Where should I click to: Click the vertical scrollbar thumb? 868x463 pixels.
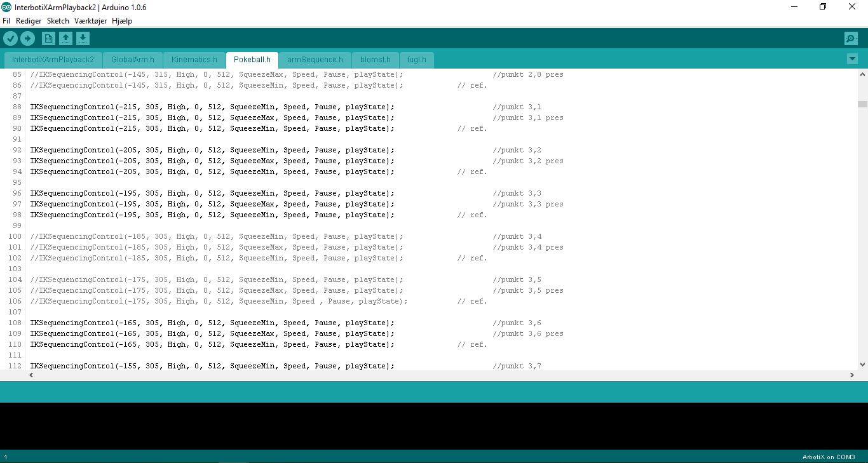point(862,104)
